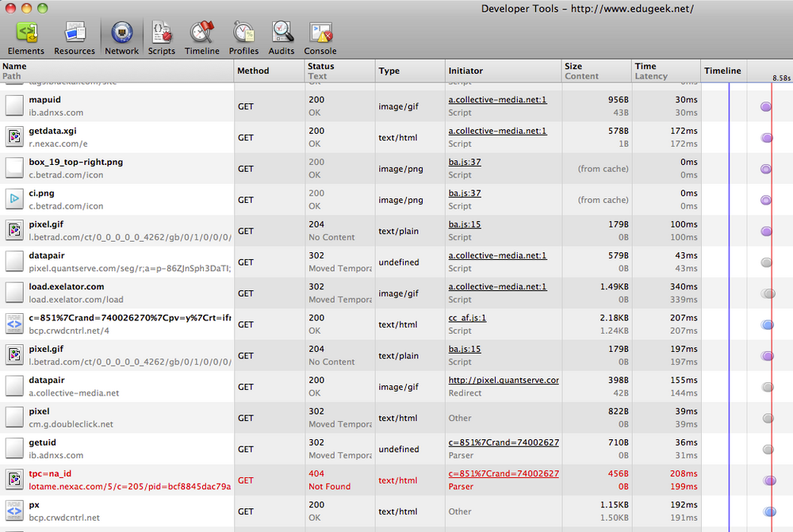Open the Elements panel
This screenshot has width=793, height=532.
click(26, 38)
